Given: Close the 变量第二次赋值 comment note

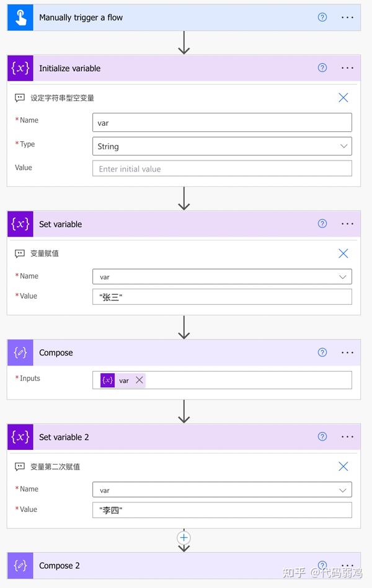Looking at the screenshot, I should point(343,467).
